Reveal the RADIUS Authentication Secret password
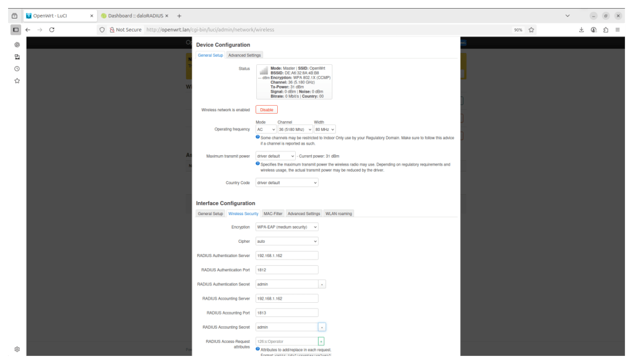 click(x=322, y=284)
